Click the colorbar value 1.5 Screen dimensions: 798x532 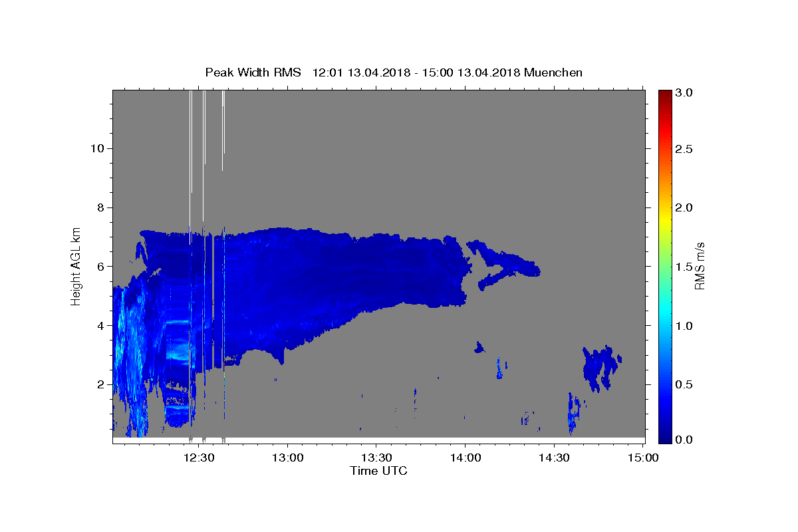pos(685,267)
